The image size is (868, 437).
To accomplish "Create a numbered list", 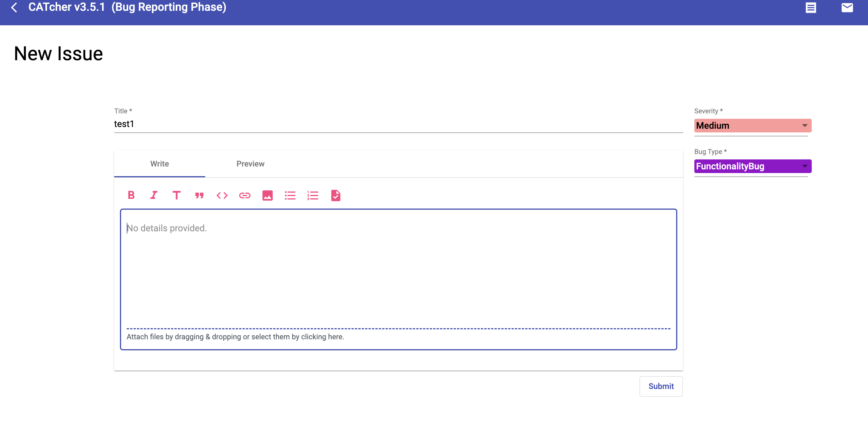I will tap(313, 195).
